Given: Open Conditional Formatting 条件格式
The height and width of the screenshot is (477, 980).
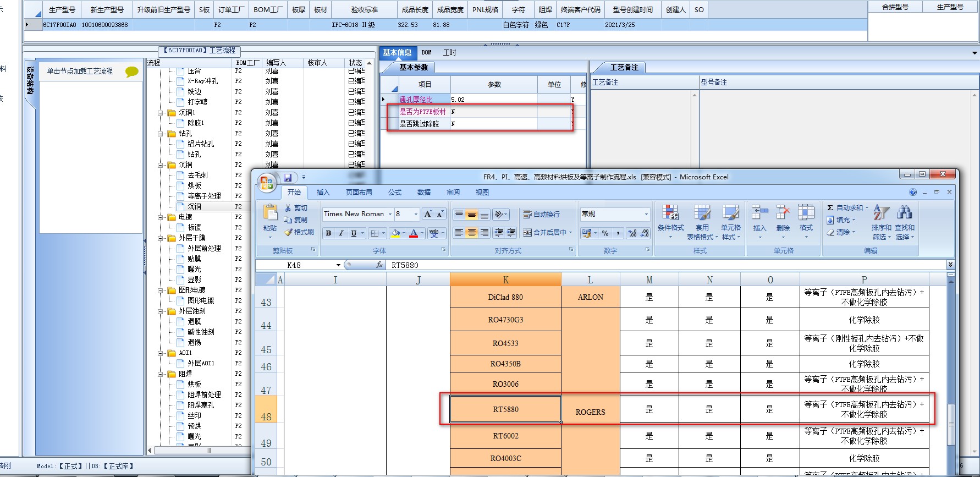Looking at the screenshot, I should (x=670, y=222).
